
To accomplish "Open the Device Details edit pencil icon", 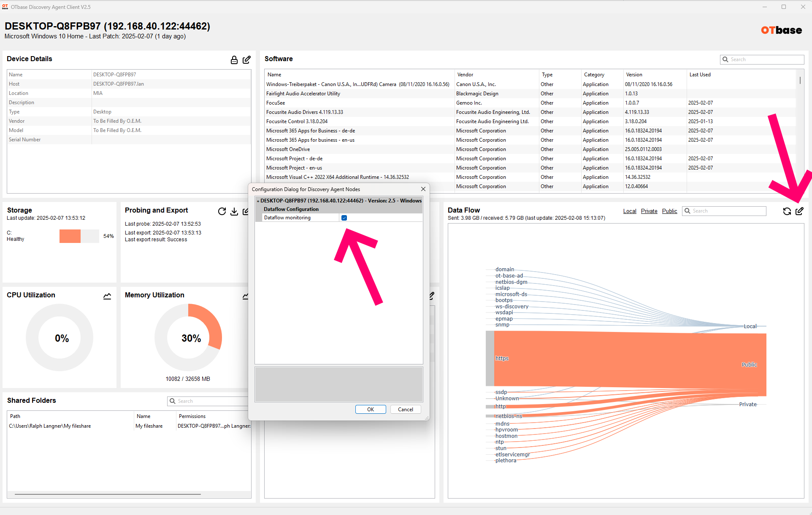I will [x=246, y=60].
